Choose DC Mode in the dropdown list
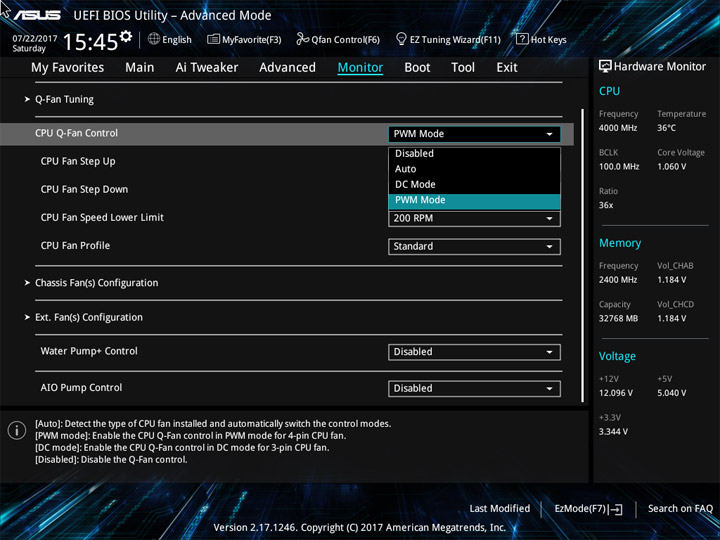Screen dimensions: 720x540 [474, 185]
